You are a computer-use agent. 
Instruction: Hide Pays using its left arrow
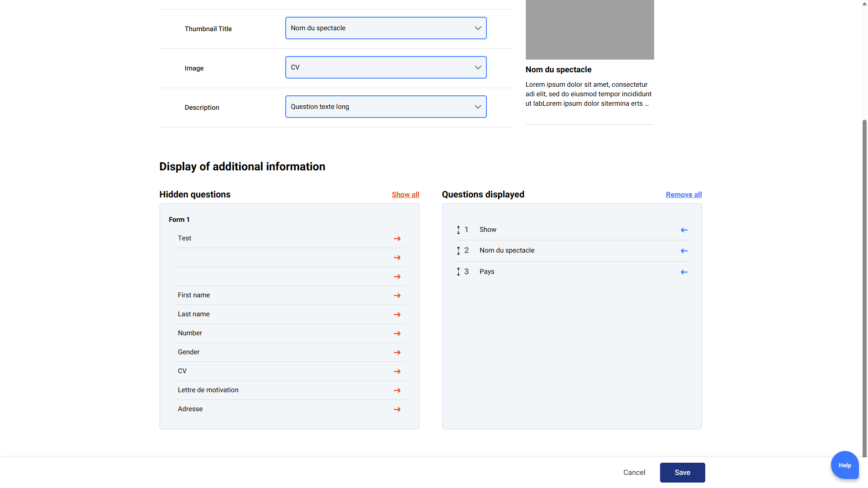tap(684, 272)
